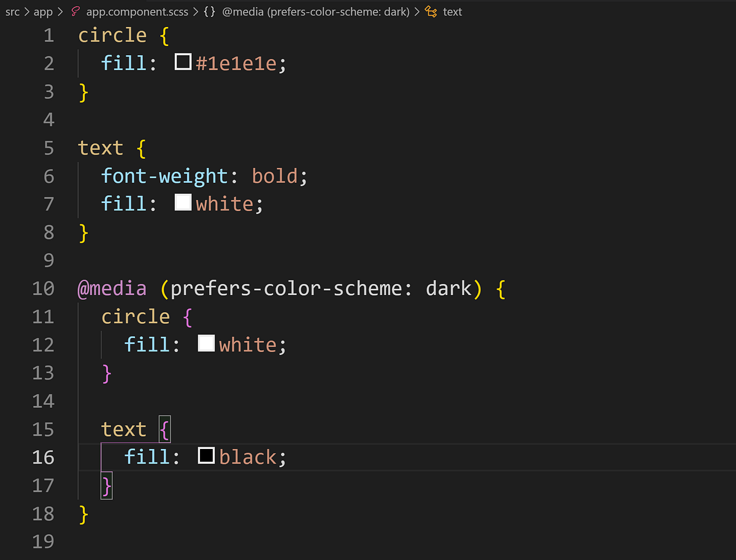Click the 'font-weight' property on line 6
This screenshot has width=736, height=560.
point(164,176)
